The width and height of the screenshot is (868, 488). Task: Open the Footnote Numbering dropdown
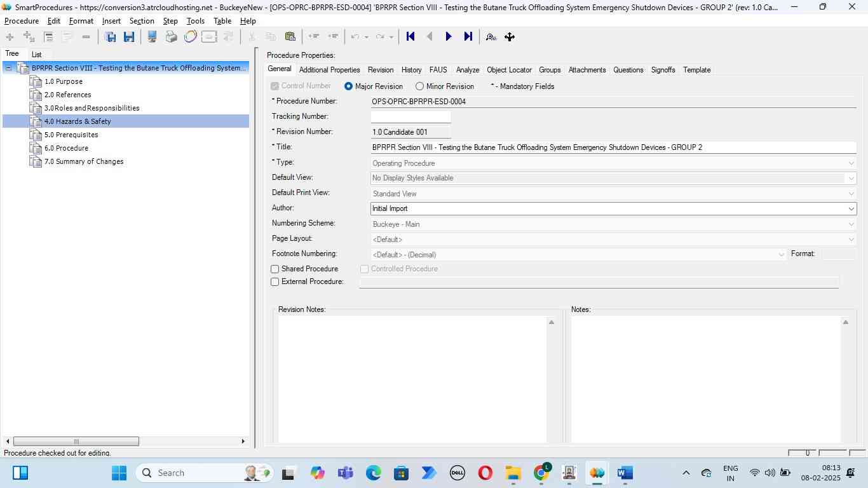(x=781, y=255)
